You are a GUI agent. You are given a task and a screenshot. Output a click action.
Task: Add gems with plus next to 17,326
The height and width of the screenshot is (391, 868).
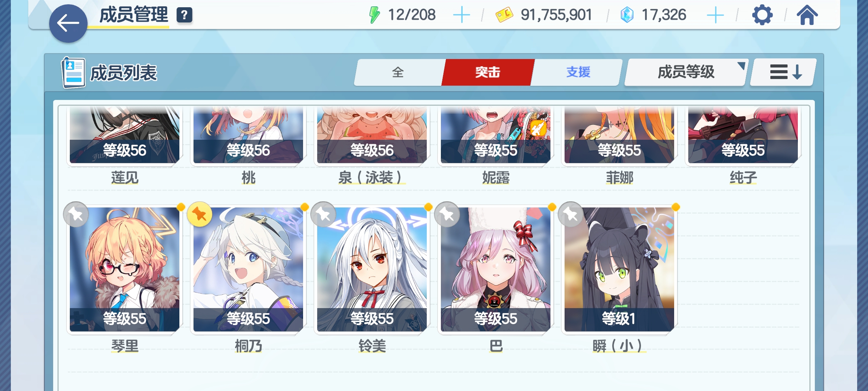coord(715,15)
